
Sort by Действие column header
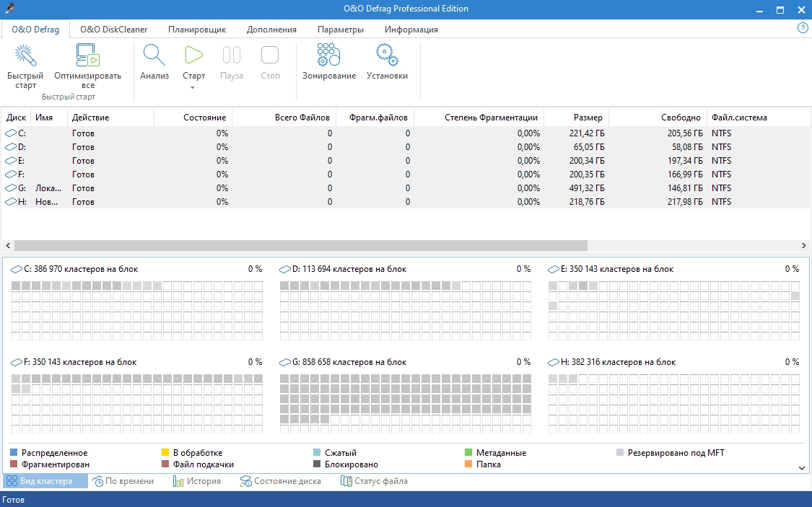(x=111, y=118)
